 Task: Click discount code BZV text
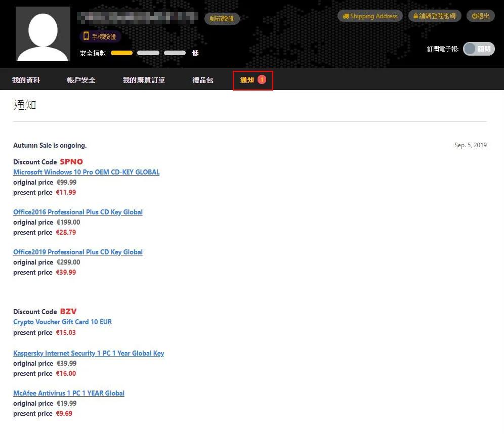[68, 312]
